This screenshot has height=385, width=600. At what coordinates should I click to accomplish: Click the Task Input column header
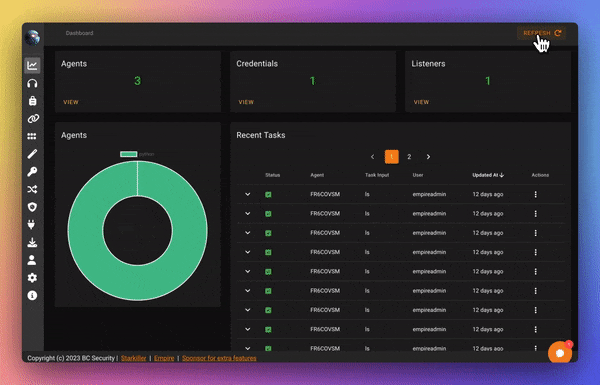(x=377, y=175)
